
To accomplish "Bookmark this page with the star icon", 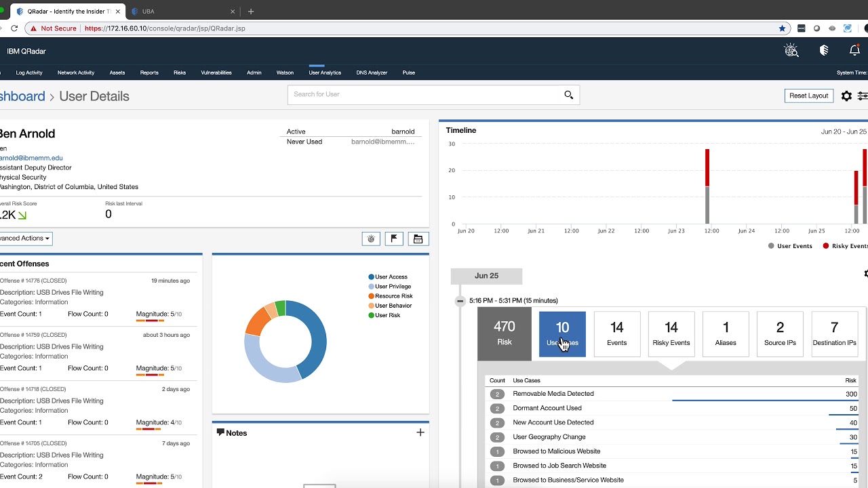I will 783,28.
